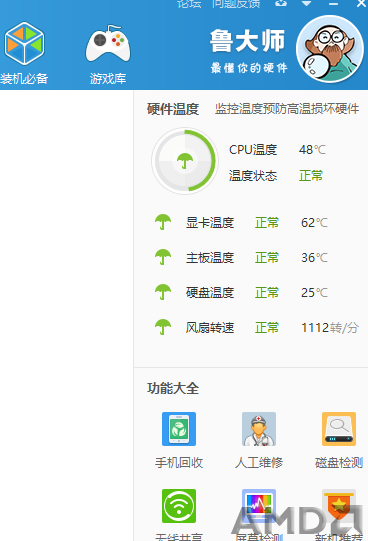Screen dimensions: 368x541
Task: Click the 功能大全 section heading
Action: click(x=173, y=388)
